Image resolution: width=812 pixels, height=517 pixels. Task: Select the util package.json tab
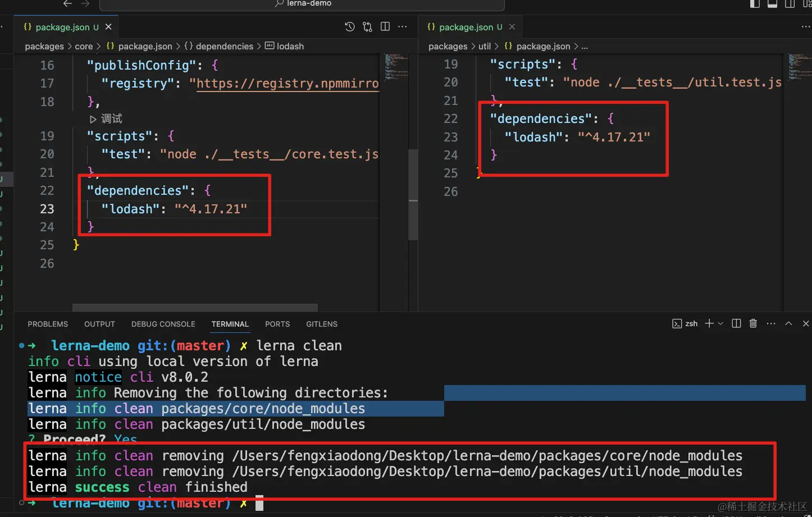point(470,27)
